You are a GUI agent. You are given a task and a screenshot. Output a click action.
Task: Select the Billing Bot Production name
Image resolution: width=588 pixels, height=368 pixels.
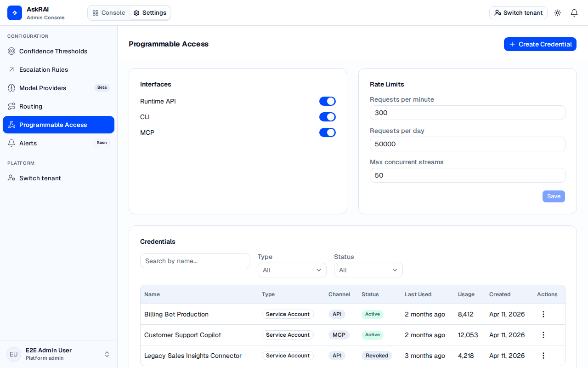tap(176, 314)
